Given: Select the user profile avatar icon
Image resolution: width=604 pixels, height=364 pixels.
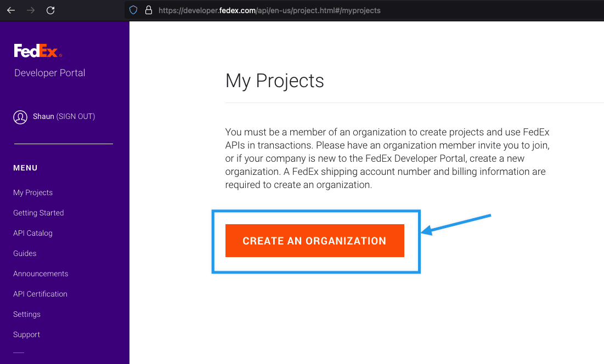Looking at the screenshot, I should point(20,117).
